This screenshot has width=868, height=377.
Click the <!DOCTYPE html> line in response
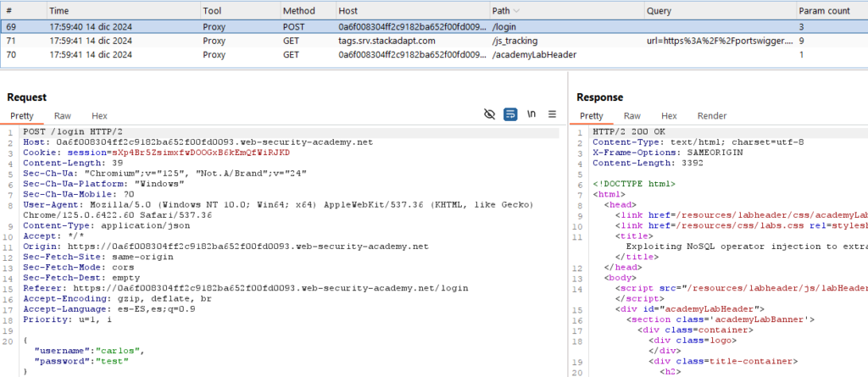(x=634, y=183)
